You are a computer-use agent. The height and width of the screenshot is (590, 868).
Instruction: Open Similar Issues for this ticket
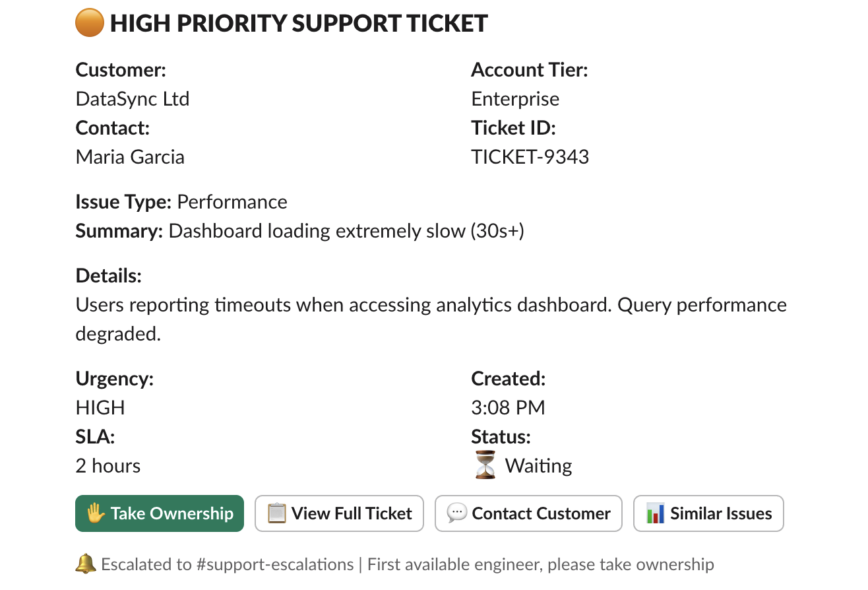click(x=708, y=513)
